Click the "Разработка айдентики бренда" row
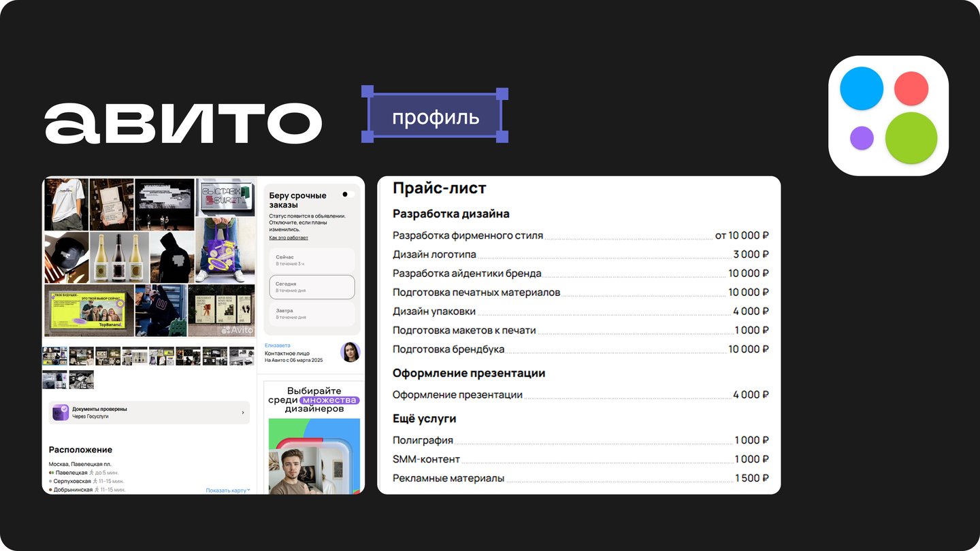 tap(581, 273)
